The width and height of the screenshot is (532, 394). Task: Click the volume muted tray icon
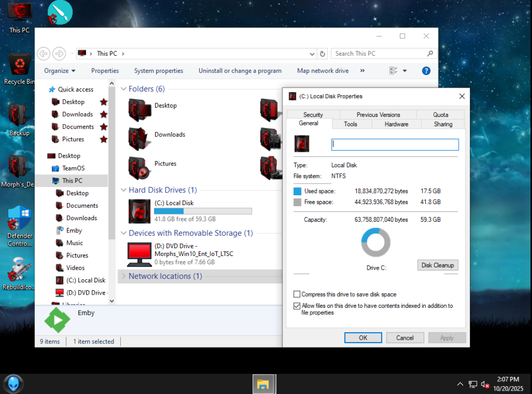[485, 384]
